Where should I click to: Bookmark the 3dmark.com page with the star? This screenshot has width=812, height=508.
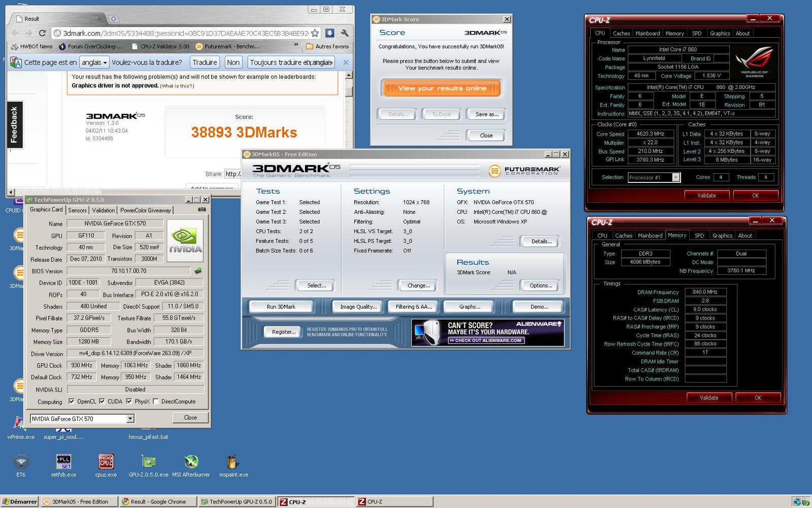click(x=315, y=33)
